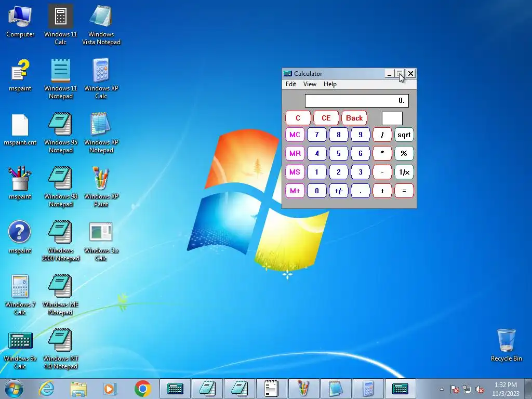
Task: Select the Windows 11 Calc desktop icon
Action: 60,24
